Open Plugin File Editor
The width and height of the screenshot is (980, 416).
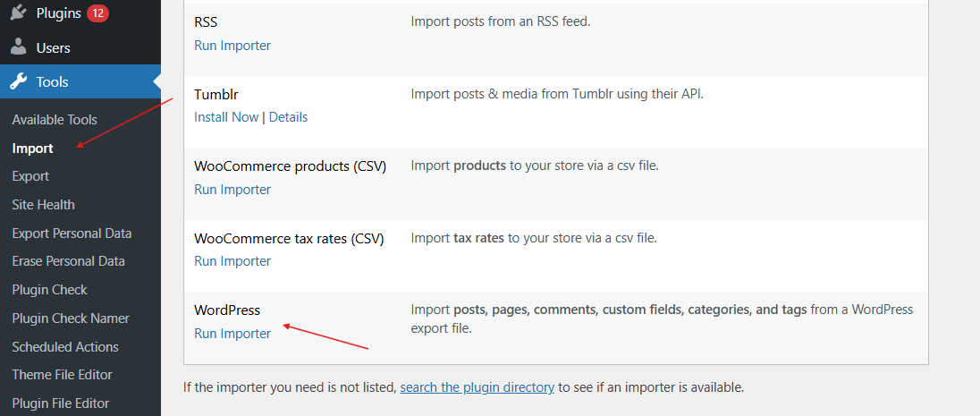point(61,403)
